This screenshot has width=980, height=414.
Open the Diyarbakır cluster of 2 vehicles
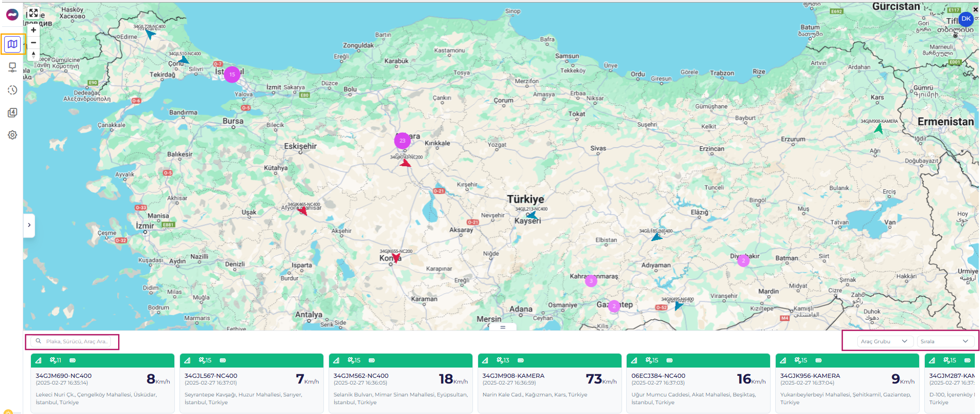[x=743, y=261]
